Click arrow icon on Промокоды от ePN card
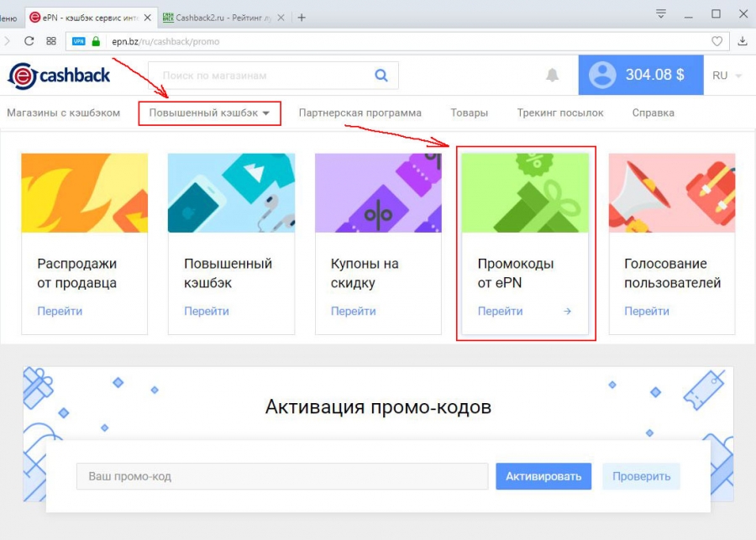The width and height of the screenshot is (756, 540). pos(568,312)
